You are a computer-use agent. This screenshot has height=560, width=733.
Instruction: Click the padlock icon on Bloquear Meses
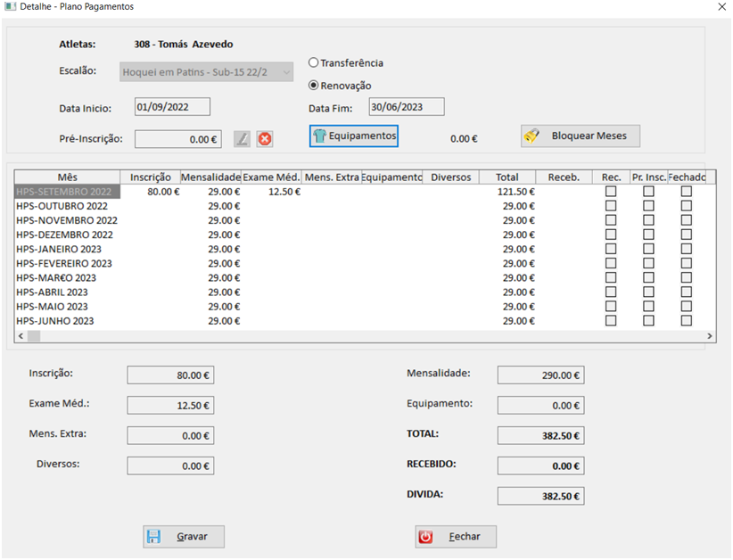click(x=531, y=136)
